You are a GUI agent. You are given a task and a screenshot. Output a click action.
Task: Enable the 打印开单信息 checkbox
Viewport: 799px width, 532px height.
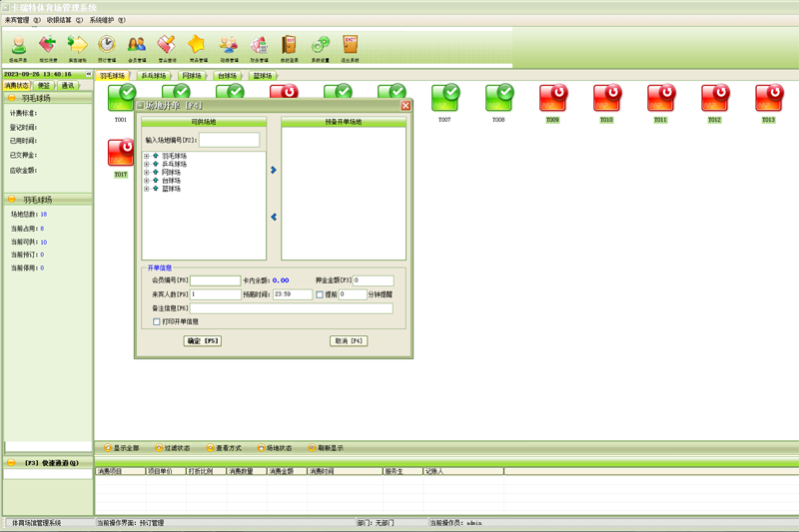[157, 321]
